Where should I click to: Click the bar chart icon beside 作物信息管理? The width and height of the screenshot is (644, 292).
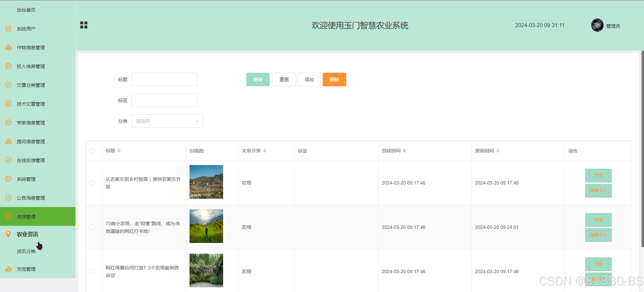pos(8,47)
